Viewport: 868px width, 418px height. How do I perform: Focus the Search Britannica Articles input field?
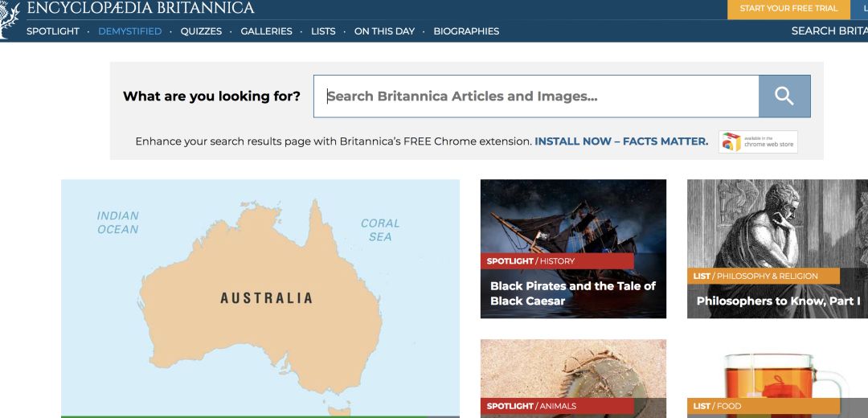[535, 96]
